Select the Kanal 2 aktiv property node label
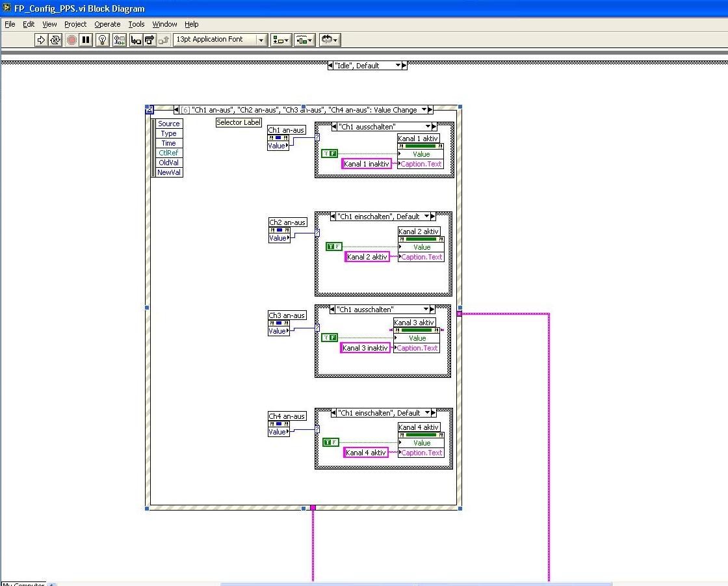The width and height of the screenshot is (728, 586). coord(419,231)
